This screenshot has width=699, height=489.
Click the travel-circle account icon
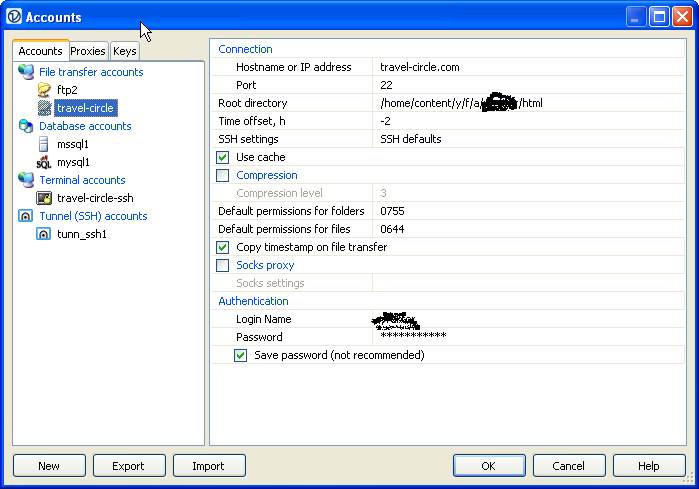pyautogui.click(x=44, y=108)
